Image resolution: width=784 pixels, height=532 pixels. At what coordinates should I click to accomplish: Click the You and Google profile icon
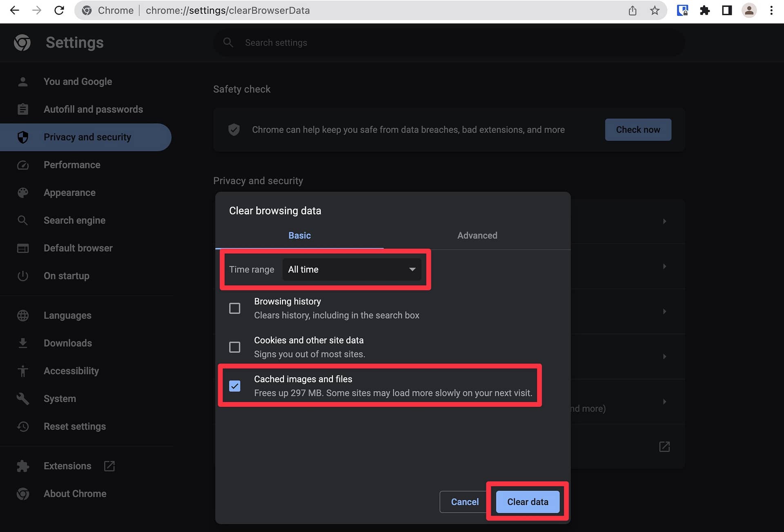click(x=22, y=81)
